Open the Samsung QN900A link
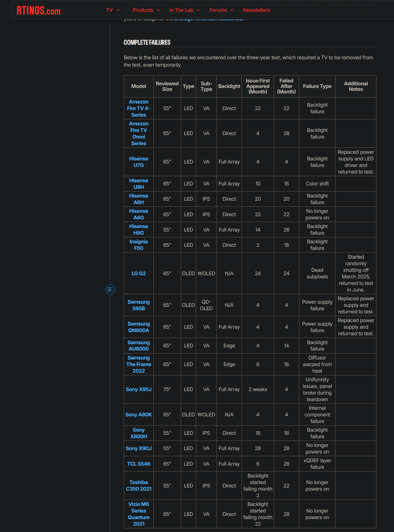This screenshot has height=532, width=394. pos(139,327)
